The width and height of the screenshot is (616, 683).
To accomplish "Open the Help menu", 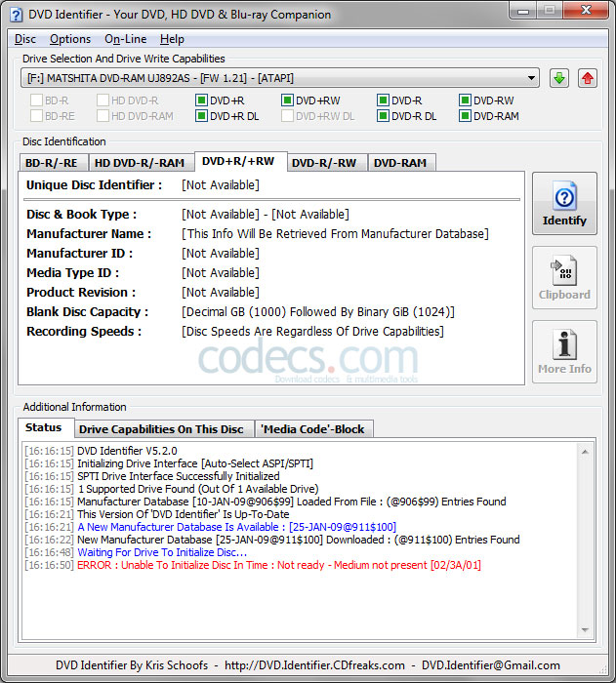I will coord(172,39).
